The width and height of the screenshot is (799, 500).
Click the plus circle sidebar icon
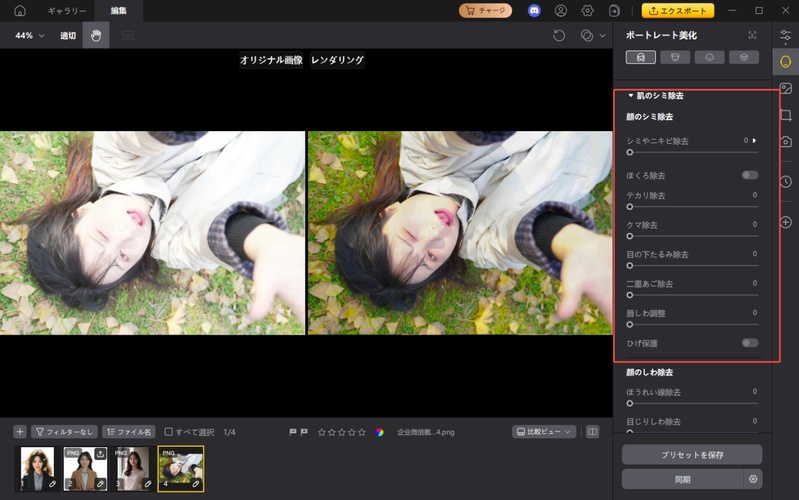[785, 222]
